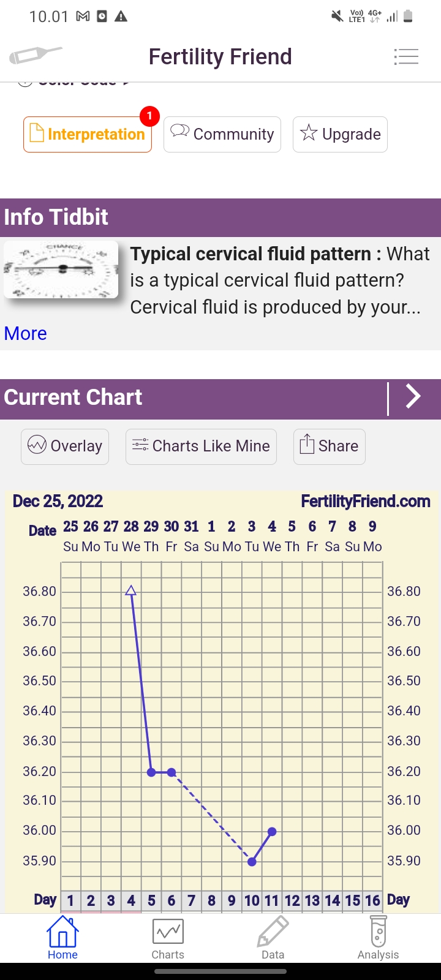Open Charts Like Mine filter
This screenshot has width=441, height=980.
201,446
